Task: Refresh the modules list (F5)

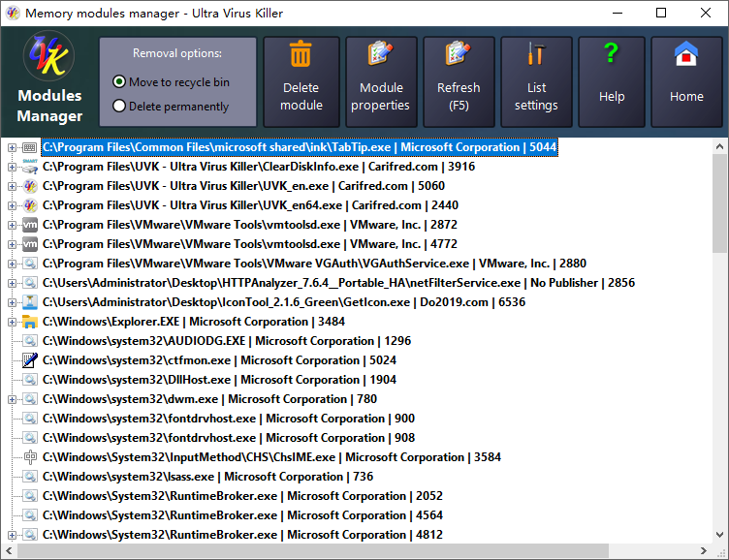Action: [459, 82]
